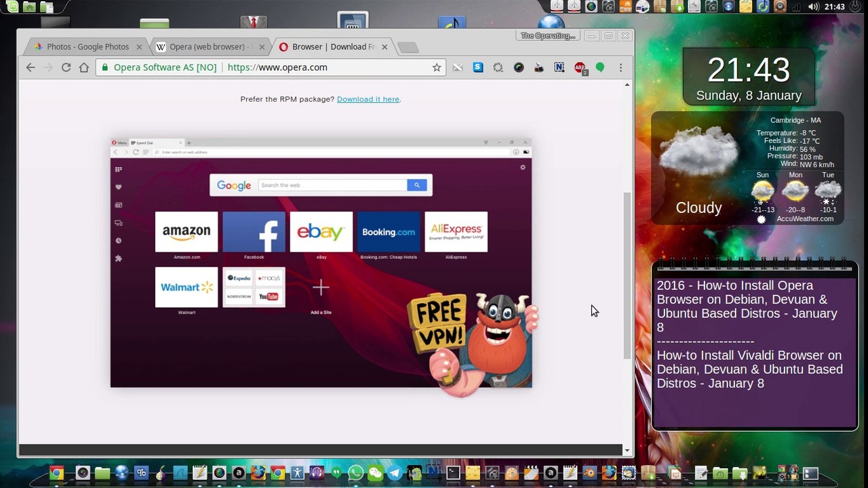This screenshot has height=488, width=868.
Task: Open the Chrome home page button
Action: pyautogui.click(x=84, y=67)
